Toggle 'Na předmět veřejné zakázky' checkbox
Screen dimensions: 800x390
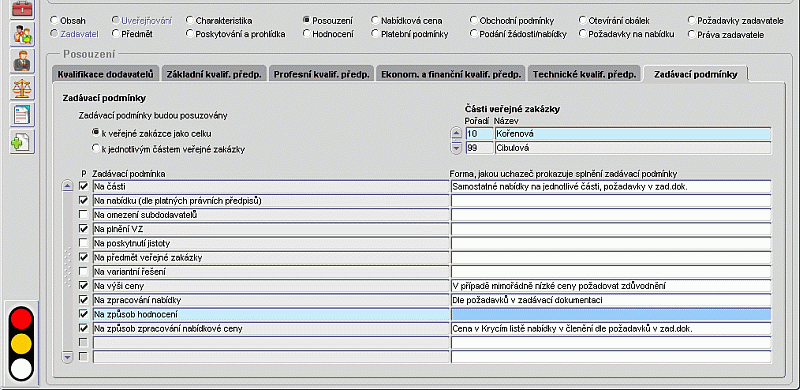[x=84, y=257]
